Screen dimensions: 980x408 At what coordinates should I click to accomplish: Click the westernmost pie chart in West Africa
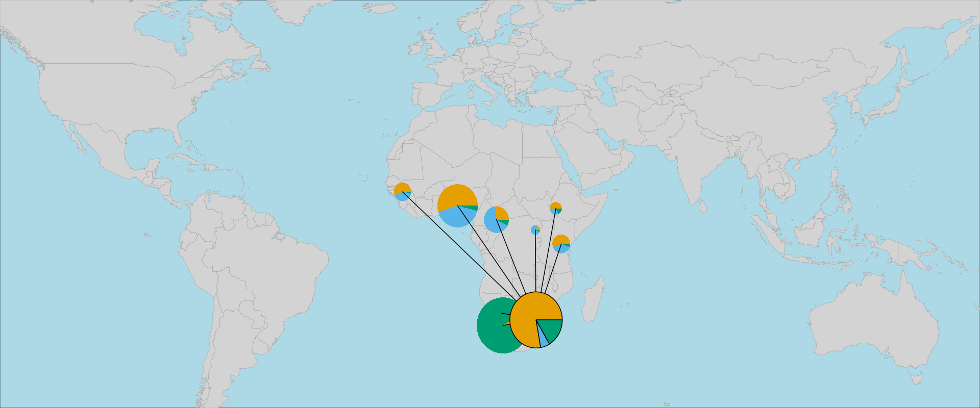tap(403, 192)
